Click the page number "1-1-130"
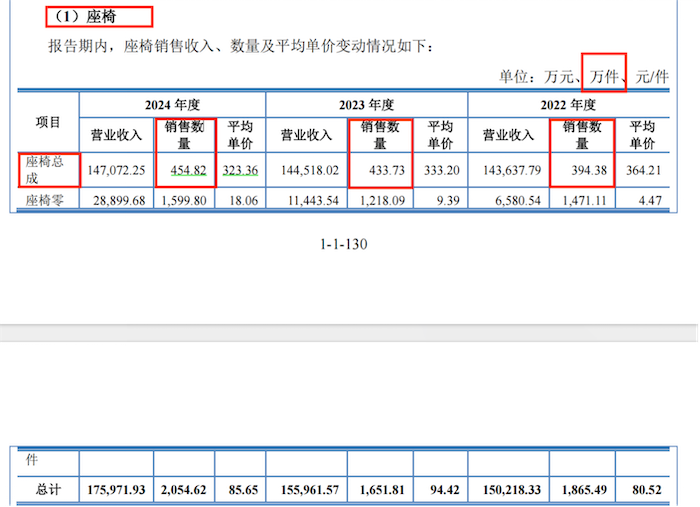The image size is (700, 507). [344, 244]
